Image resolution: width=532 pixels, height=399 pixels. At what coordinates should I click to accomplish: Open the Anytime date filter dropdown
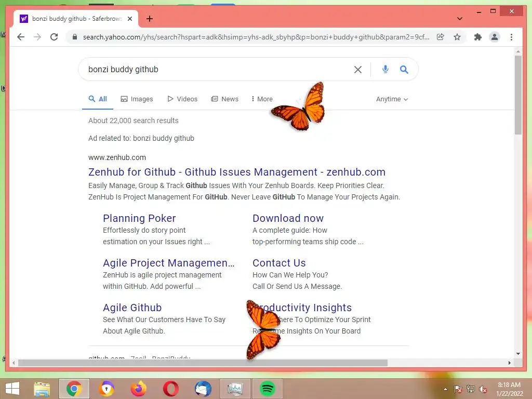click(392, 99)
